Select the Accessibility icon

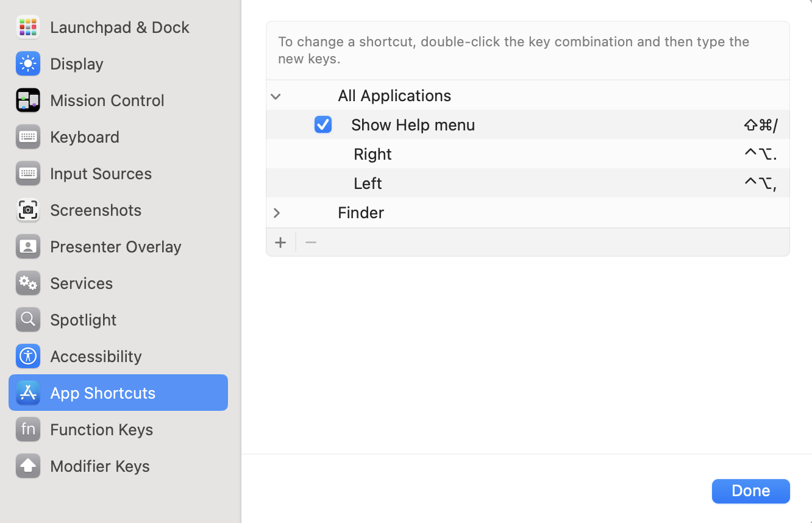click(28, 356)
